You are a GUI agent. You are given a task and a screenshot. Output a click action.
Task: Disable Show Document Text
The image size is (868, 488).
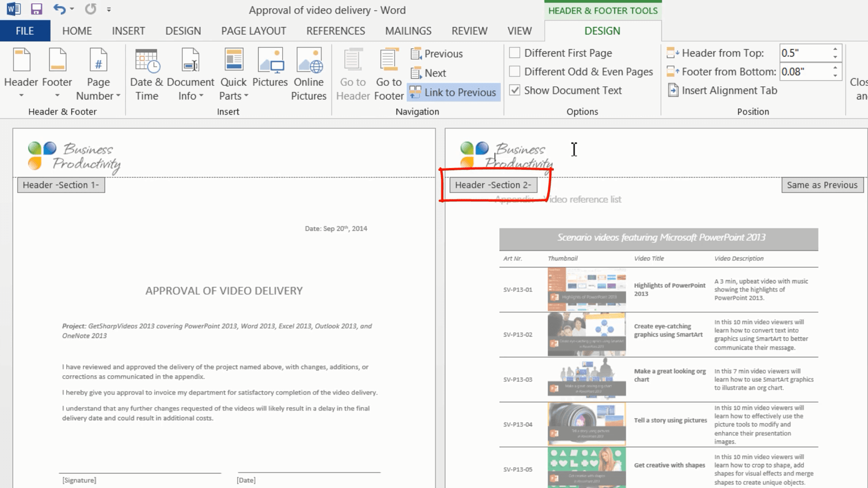(514, 90)
